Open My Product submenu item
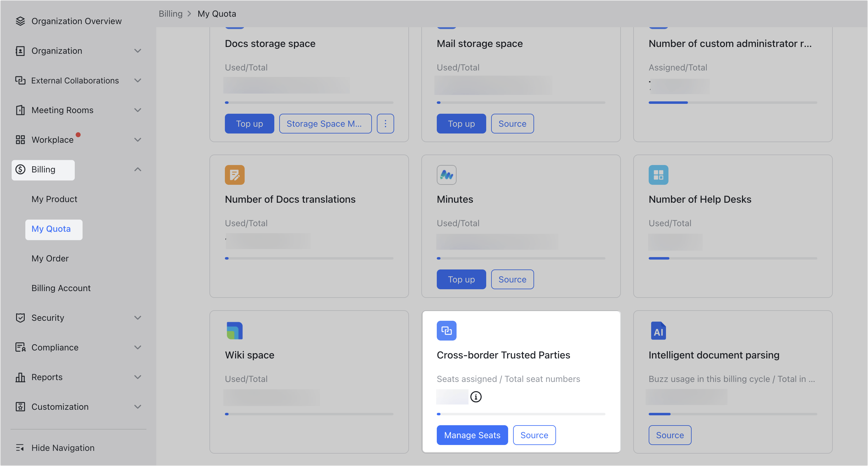The width and height of the screenshot is (868, 466). pyautogui.click(x=54, y=199)
